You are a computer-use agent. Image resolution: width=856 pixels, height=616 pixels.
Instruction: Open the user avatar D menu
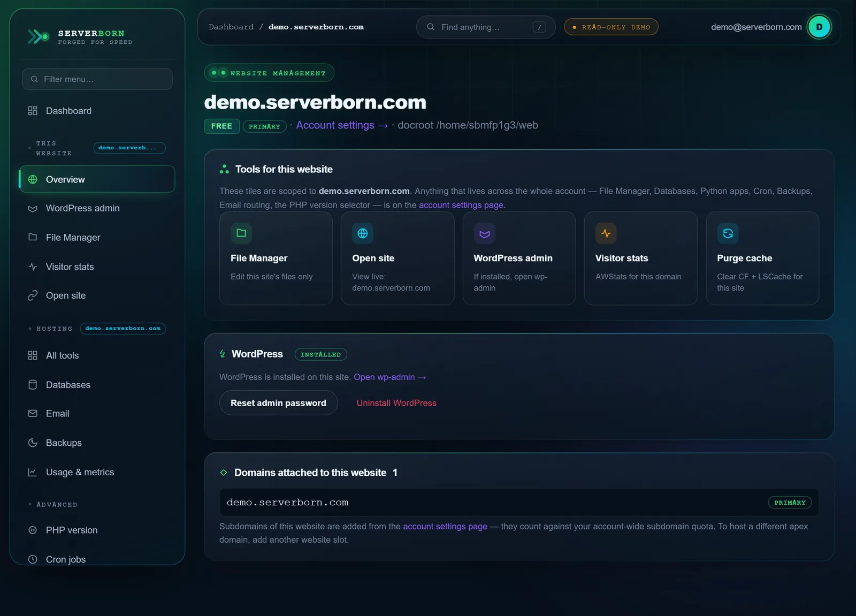pos(819,27)
